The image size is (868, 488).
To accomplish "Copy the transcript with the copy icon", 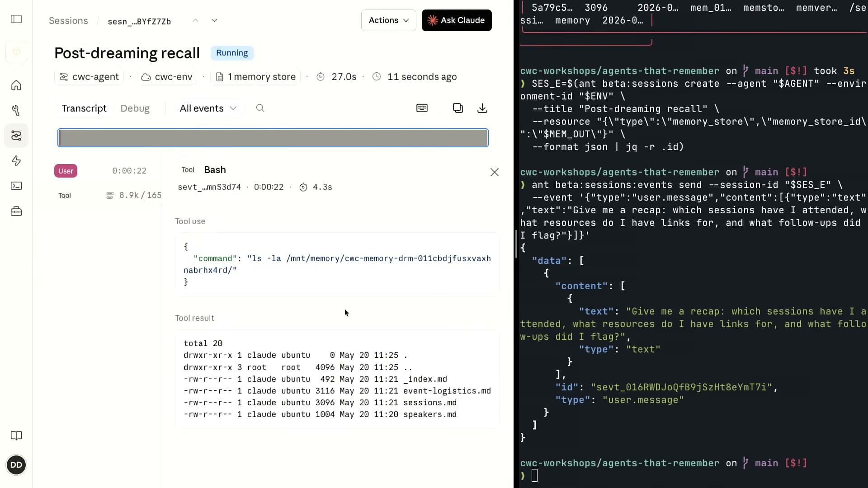I will pos(458,108).
